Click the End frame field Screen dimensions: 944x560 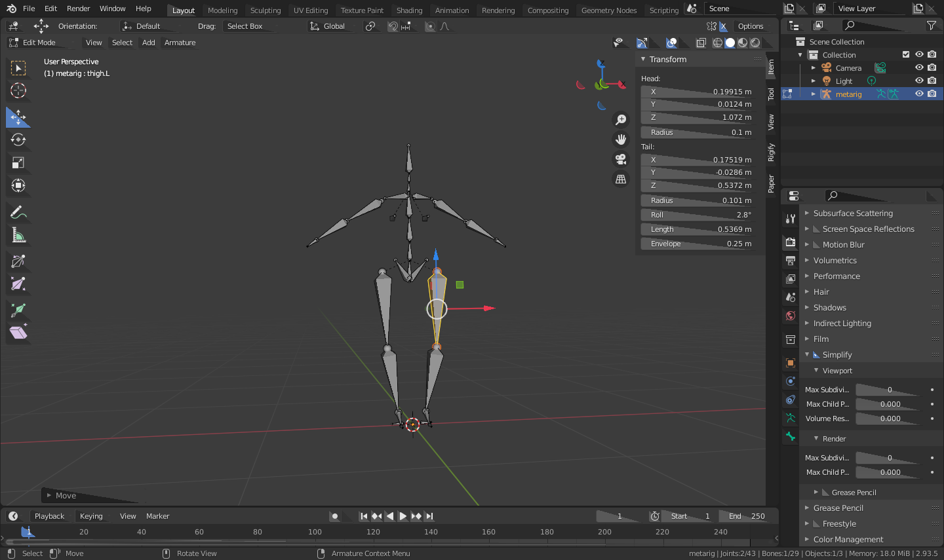tap(747, 516)
